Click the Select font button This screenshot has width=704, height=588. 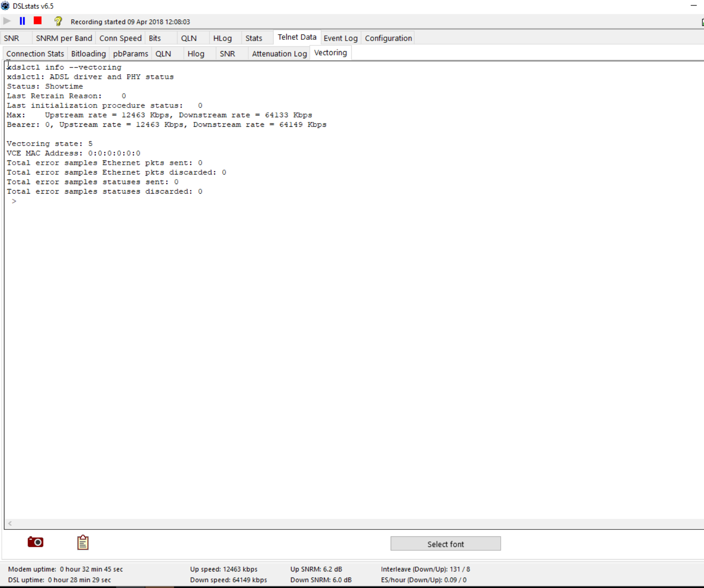point(445,544)
